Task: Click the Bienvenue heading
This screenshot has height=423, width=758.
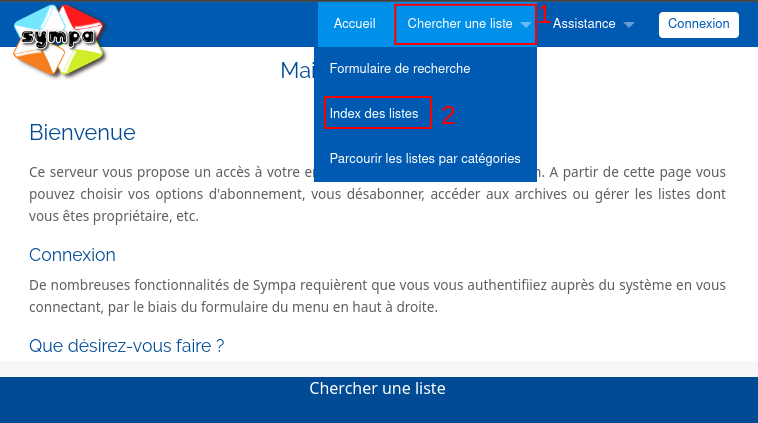Action: coord(82,132)
